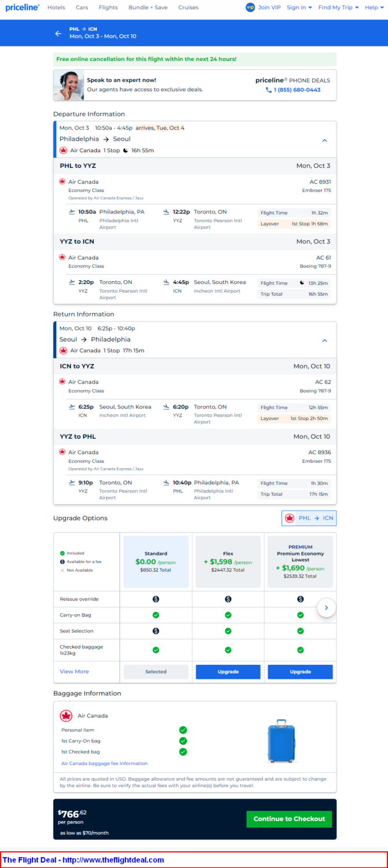
Task: Open the Hotels tab
Action: point(56,8)
